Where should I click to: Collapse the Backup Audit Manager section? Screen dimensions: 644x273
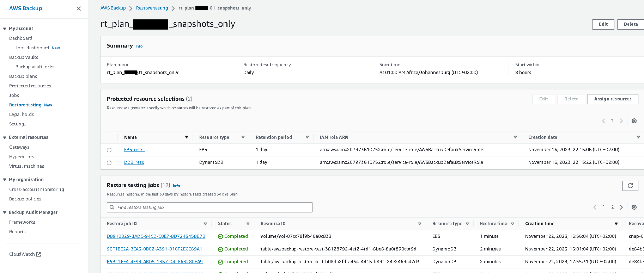coord(5,213)
